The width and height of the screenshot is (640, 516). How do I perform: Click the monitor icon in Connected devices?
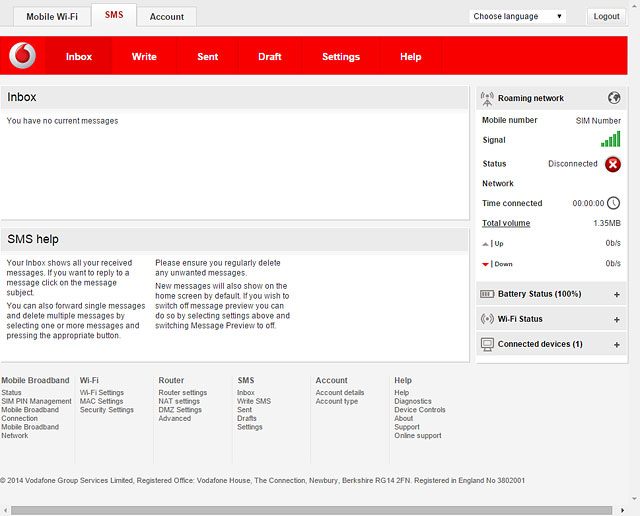[487, 344]
